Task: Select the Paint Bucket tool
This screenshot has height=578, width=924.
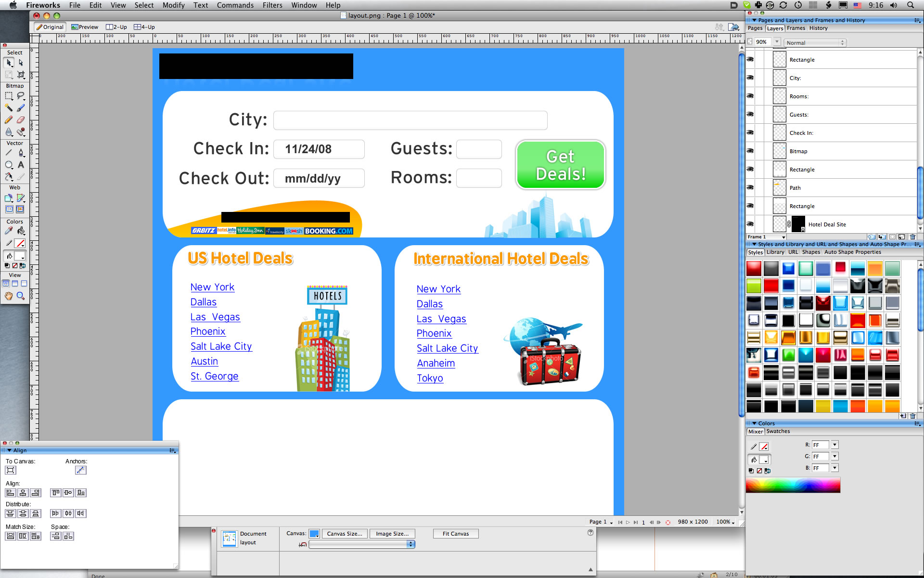Action: [x=21, y=231]
